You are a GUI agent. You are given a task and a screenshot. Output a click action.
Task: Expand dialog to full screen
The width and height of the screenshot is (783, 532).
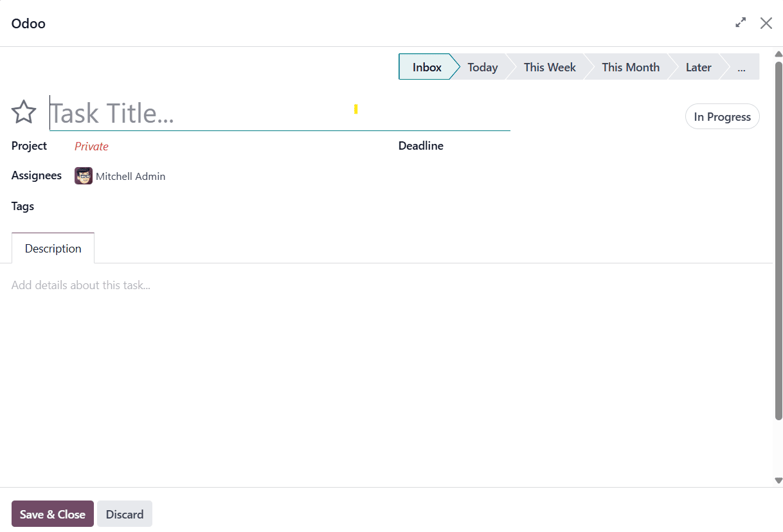pyautogui.click(x=741, y=22)
